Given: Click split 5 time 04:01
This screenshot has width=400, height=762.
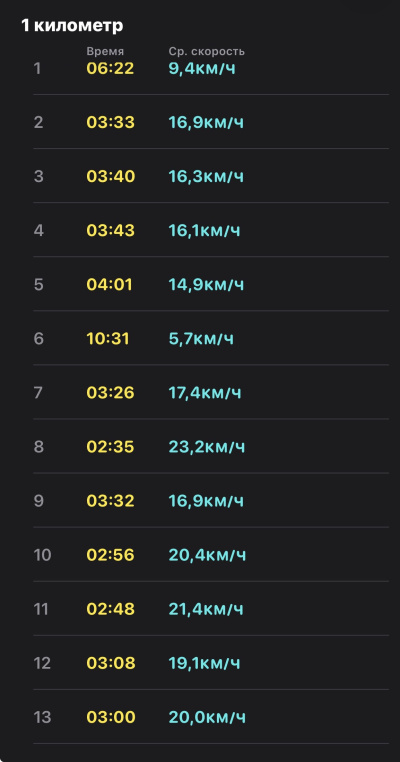Looking at the screenshot, I should click(109, 284).
